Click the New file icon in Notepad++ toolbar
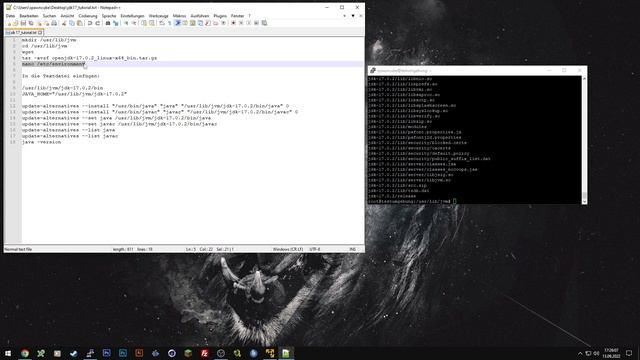Image resolution: width=640 pixels, height=360 pixels. 9,23
